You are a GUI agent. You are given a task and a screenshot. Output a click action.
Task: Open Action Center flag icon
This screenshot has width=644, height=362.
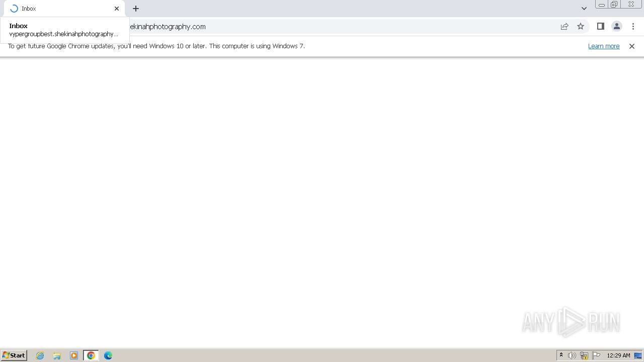pyautogui.click(x=596, y=355)
